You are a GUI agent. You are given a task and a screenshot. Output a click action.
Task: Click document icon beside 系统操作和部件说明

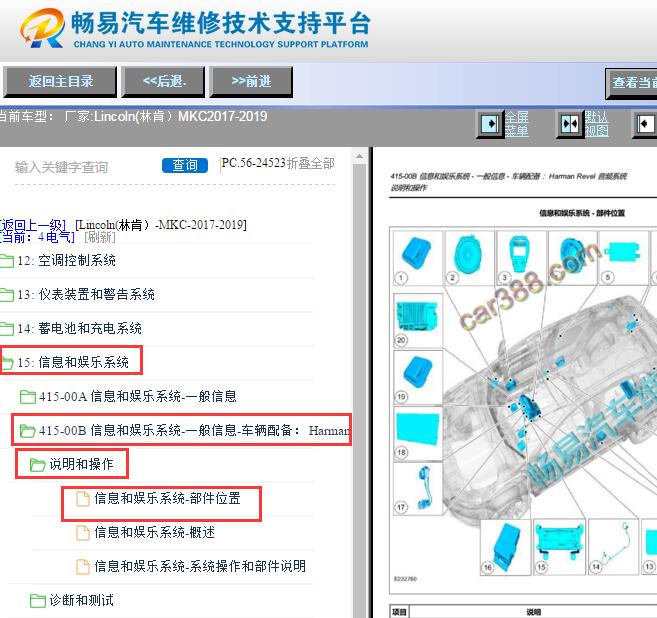tap(83, 566)
